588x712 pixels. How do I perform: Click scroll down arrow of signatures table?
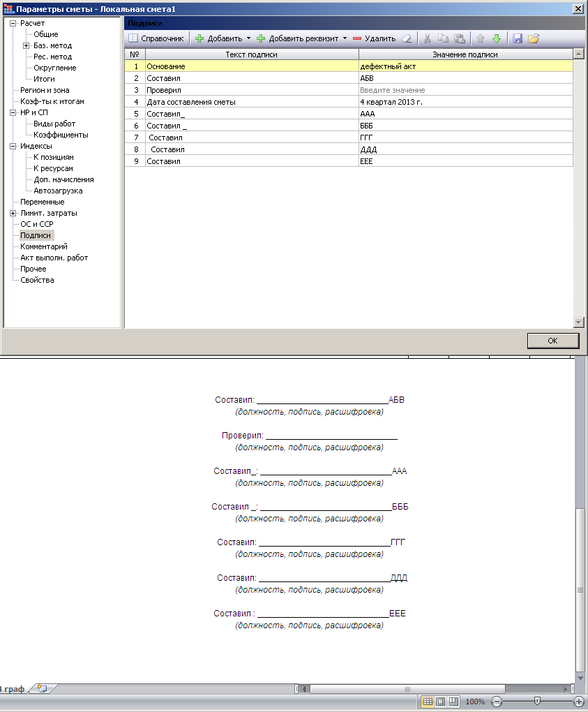click(578, 322)
